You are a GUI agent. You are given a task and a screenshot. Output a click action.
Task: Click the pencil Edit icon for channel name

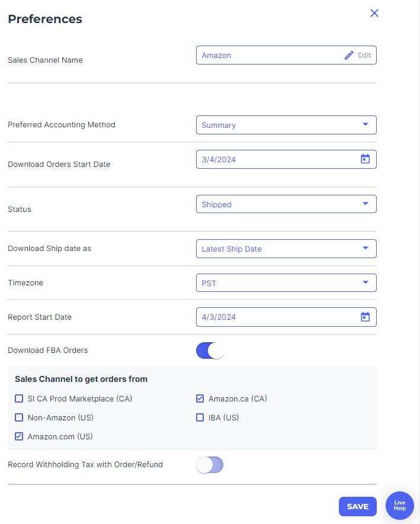pos(349,55)
